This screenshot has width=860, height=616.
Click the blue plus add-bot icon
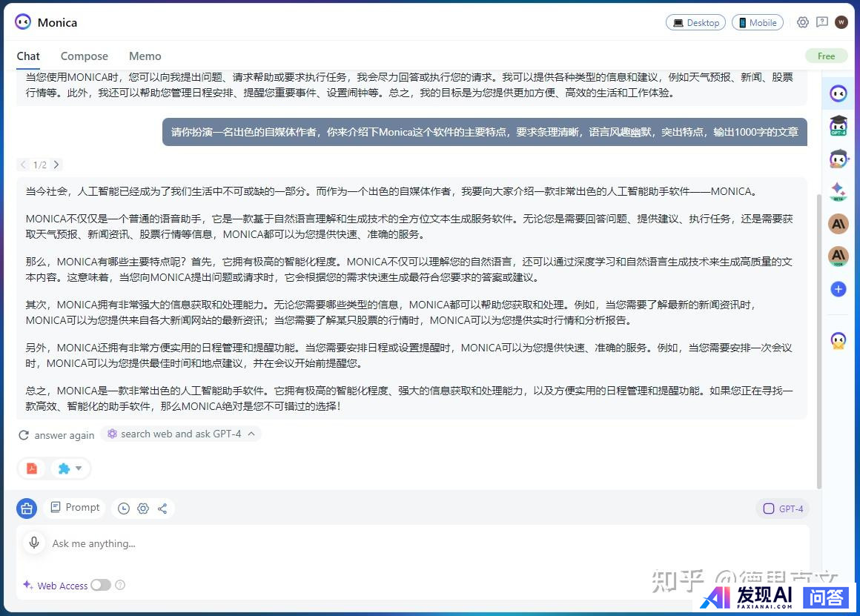[x=838, y=289]
